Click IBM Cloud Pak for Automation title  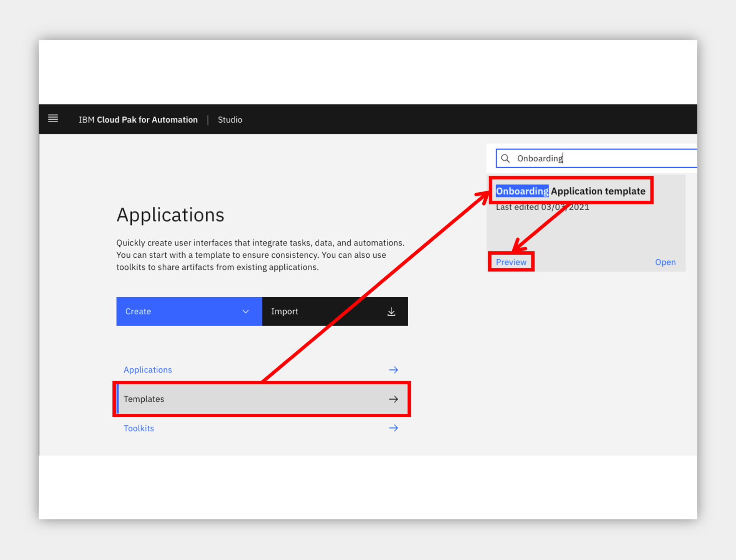coord(138,120)
